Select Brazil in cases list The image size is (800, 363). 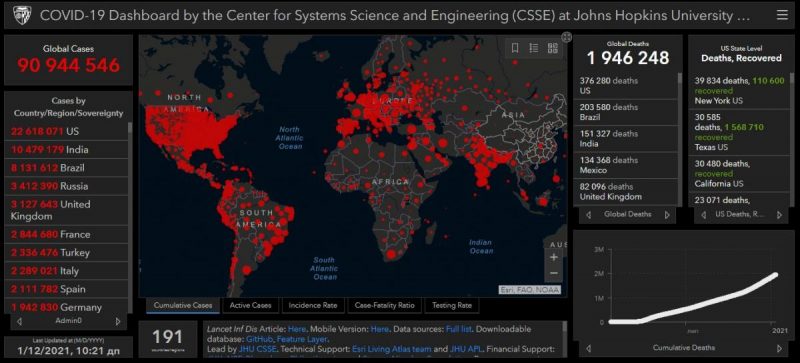(x=66, y=168)
